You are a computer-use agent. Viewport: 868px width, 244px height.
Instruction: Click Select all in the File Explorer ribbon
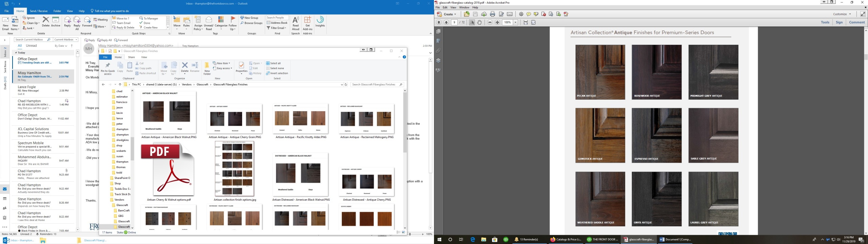(x=273, y=63)
